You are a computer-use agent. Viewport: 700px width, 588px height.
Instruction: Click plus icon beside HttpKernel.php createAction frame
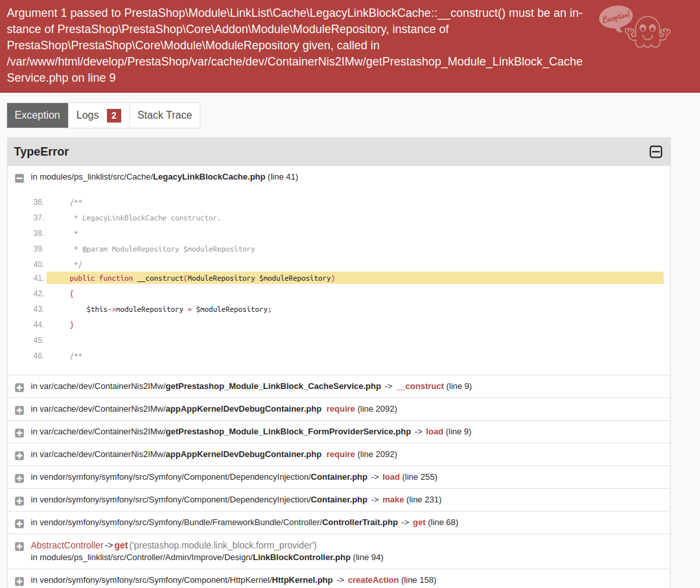19,580
